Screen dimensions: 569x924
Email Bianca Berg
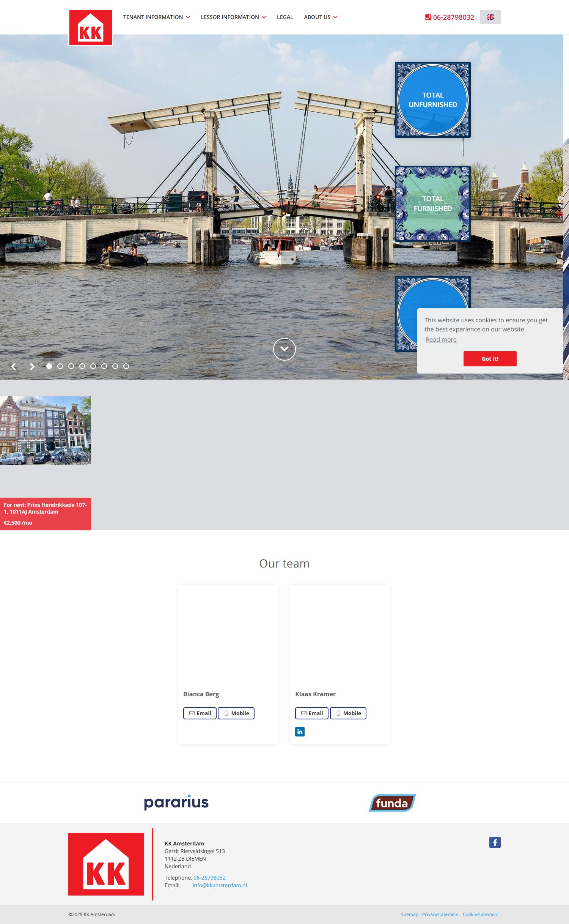coord(200,713)
